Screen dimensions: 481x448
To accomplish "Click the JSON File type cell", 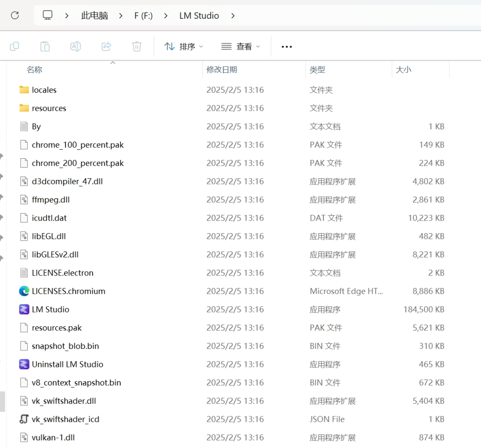I will (x=327, y=419).
